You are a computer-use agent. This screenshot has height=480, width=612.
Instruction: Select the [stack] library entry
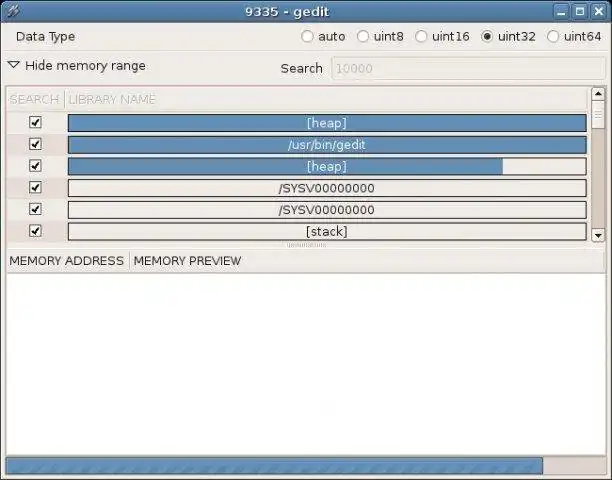pyautogui.click(x=327, y=231)
